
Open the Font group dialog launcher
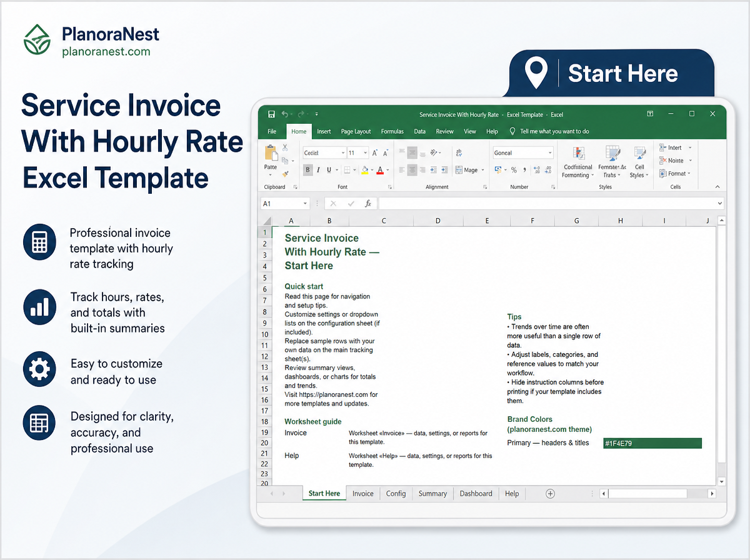(391, 187)
